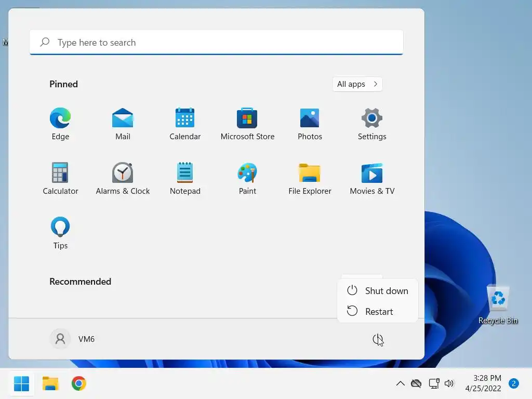Click All apps button
Image resolution: width=532 pixels, height=399 pixels.
[x=357, y=84]
